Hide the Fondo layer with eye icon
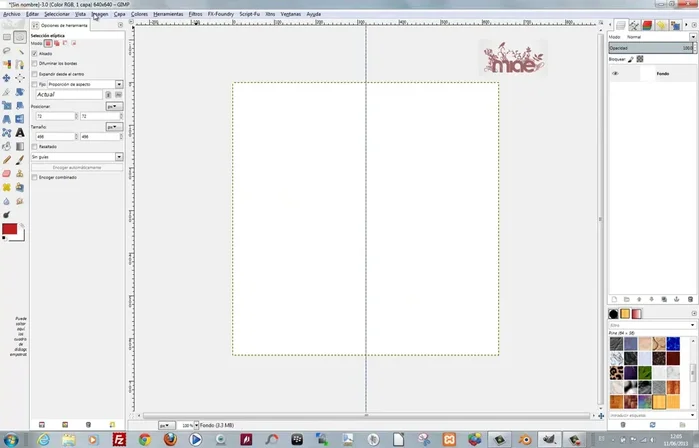The width and height of the screenshot is (699, 448). click(615, 74)
